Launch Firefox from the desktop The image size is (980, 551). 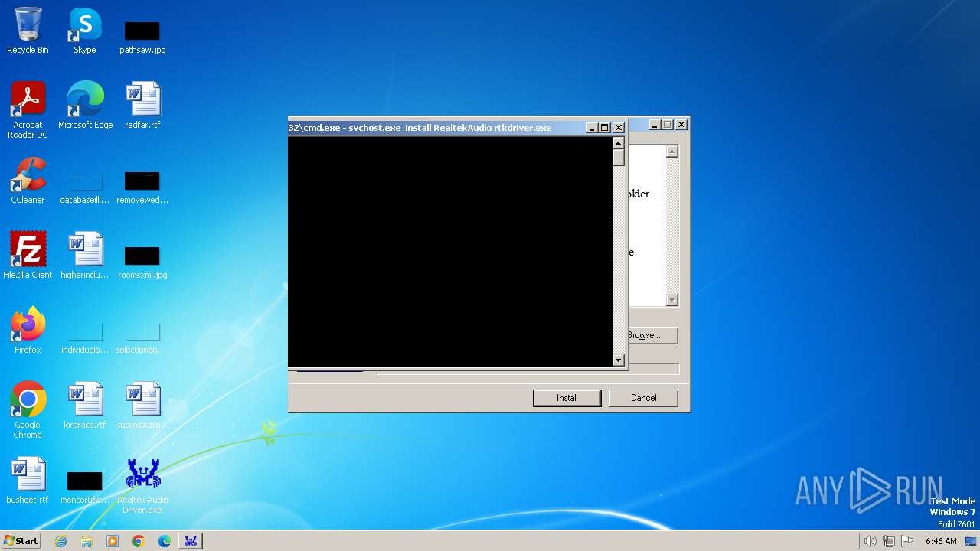click(x=28, y=331)
